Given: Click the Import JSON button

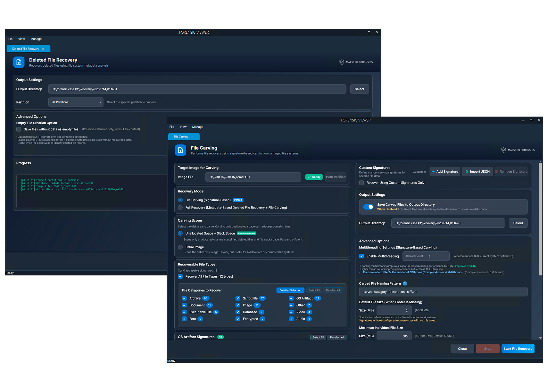Looking at the screenshot, I should click(x=477, y=172).
